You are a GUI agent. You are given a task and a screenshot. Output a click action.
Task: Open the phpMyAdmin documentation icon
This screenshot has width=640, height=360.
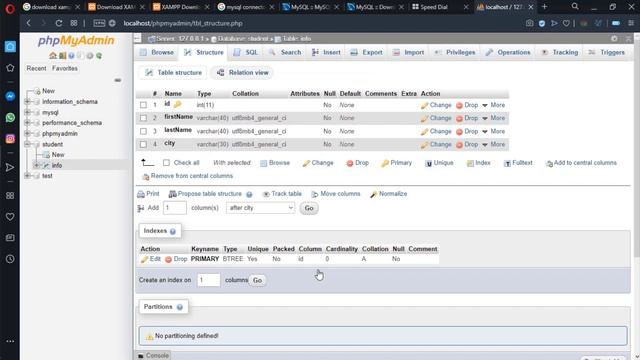pos(71,56)
